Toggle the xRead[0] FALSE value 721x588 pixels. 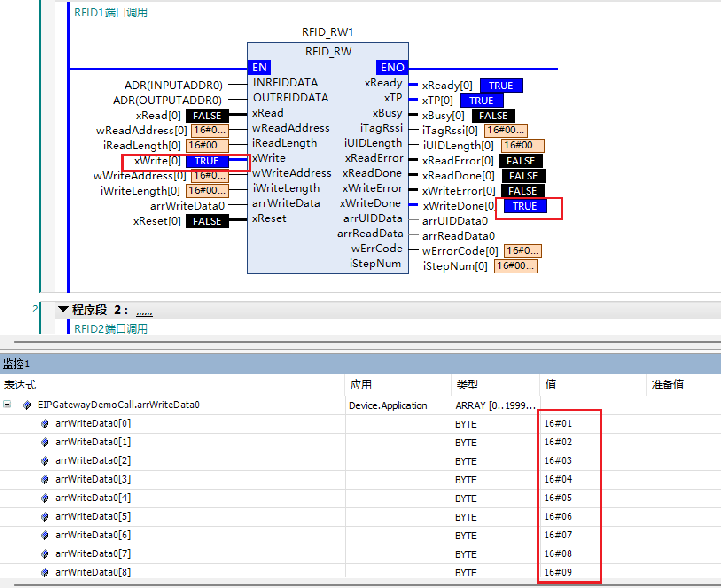207,115
